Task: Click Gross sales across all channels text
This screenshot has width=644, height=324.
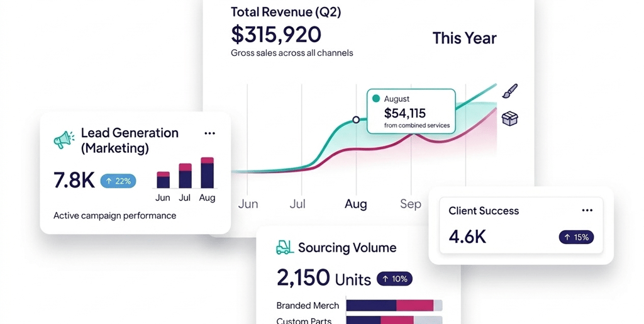Action: tap(292, 53)
